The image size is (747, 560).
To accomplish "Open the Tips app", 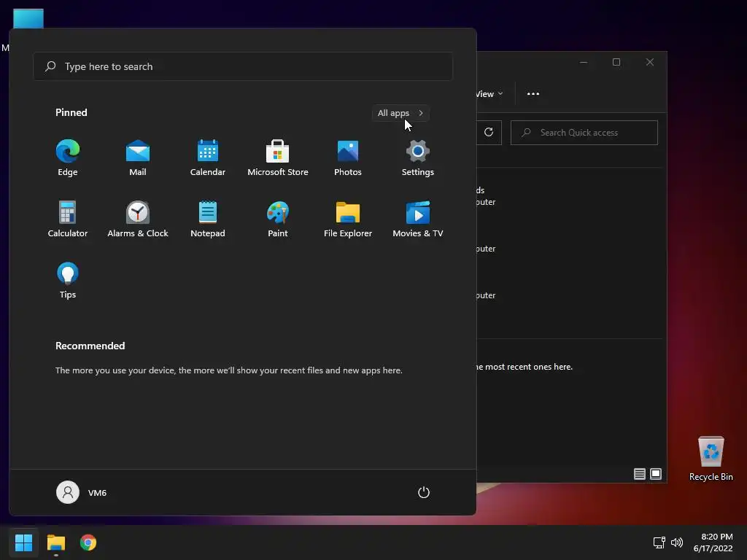I will (x=68, y=281).
